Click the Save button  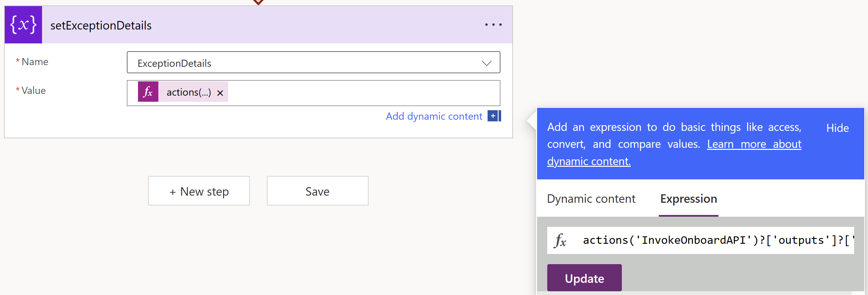click(317, 191)
